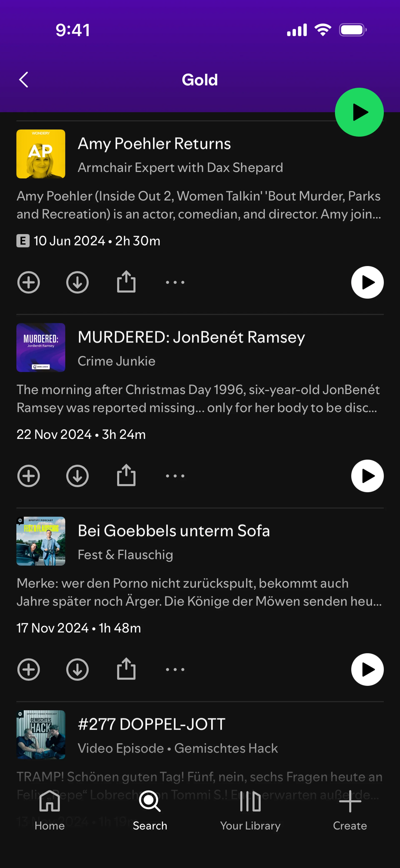
Task: Open the #277 DOPPEL-JOTT episode thumbnail
Action: tap(41, 735)
